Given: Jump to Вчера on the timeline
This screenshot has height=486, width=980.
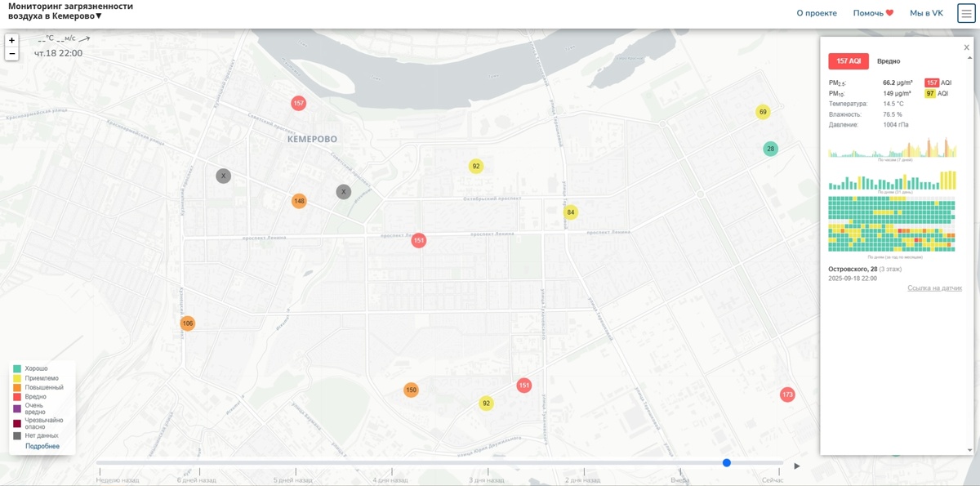Looking at the screenshot, I should [680, 480].
